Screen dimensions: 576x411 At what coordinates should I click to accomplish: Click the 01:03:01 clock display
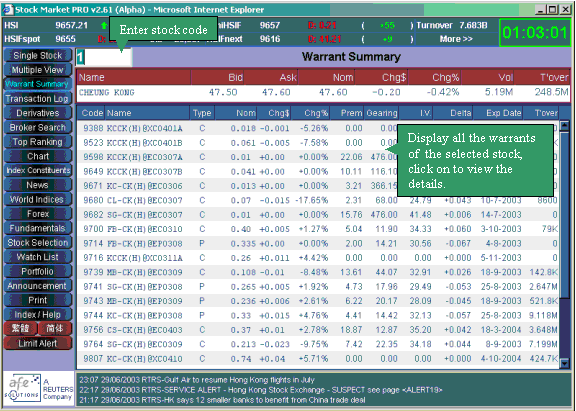coord(535,33)
